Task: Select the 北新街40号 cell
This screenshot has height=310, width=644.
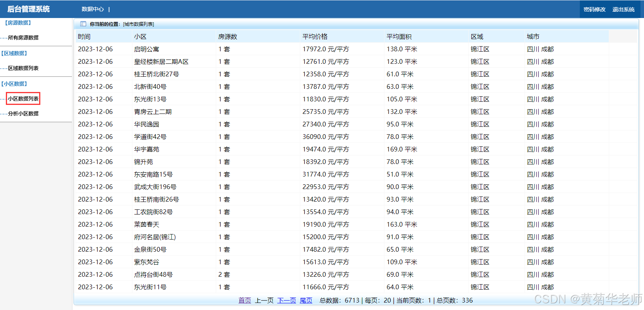Action: 150,87
